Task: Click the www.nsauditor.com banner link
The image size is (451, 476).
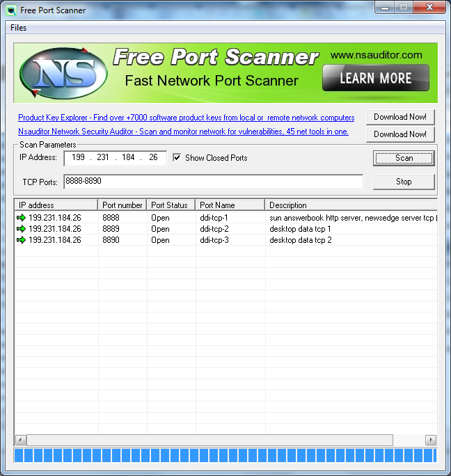Action: 377,55
